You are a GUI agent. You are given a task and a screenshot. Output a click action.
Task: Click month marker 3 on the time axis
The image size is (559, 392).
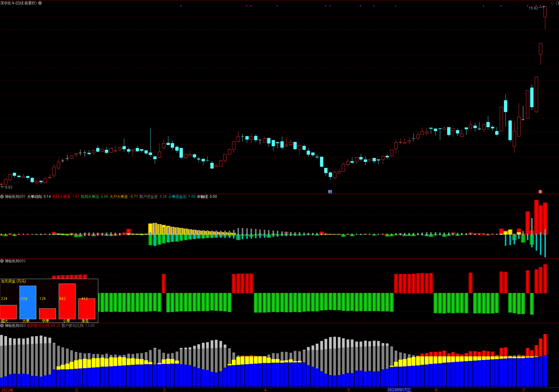click(x=165, y=390)
